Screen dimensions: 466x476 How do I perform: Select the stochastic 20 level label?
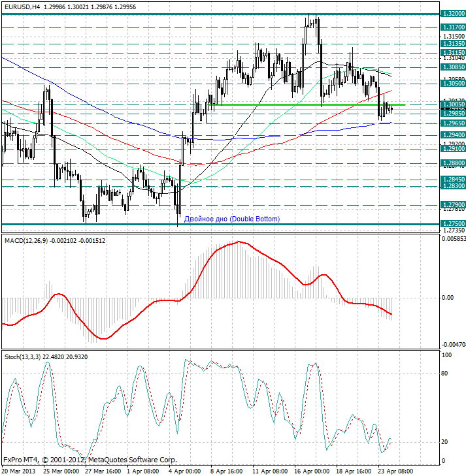[444, 442]
